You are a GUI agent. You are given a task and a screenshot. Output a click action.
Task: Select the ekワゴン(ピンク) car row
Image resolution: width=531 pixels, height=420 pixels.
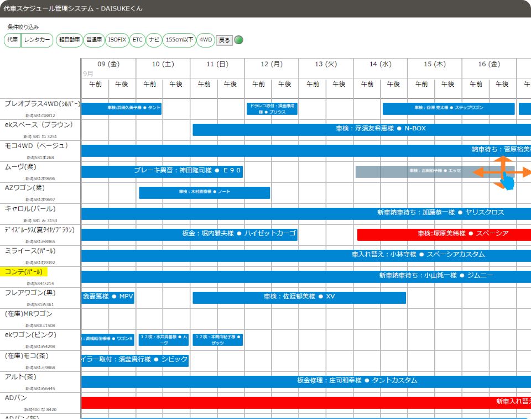tap(40, 339)
